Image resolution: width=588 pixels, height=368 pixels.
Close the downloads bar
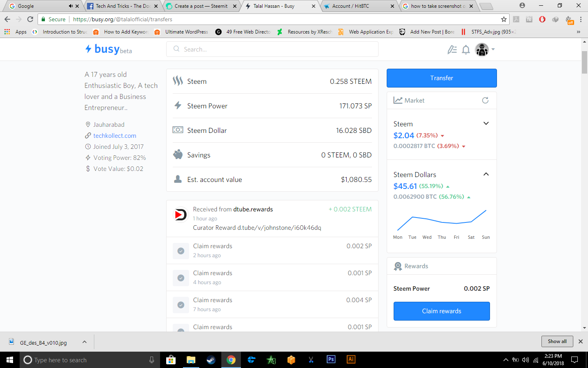point(581,341)
